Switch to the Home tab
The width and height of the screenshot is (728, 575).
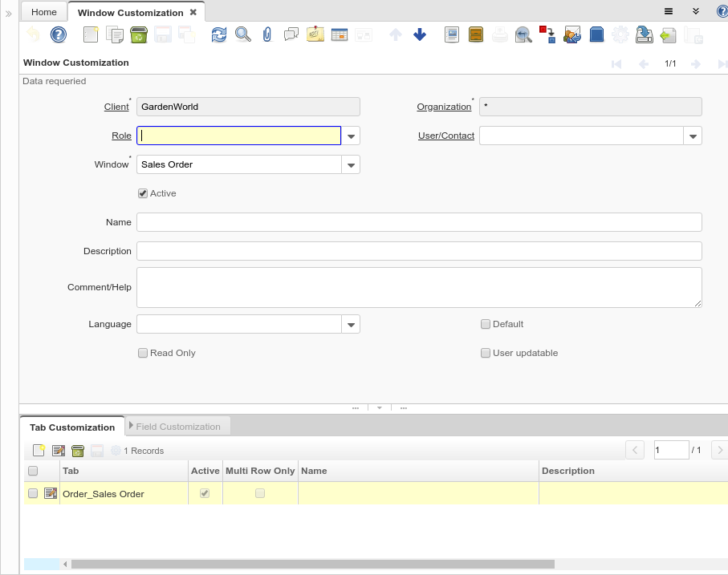coord(43,12)
